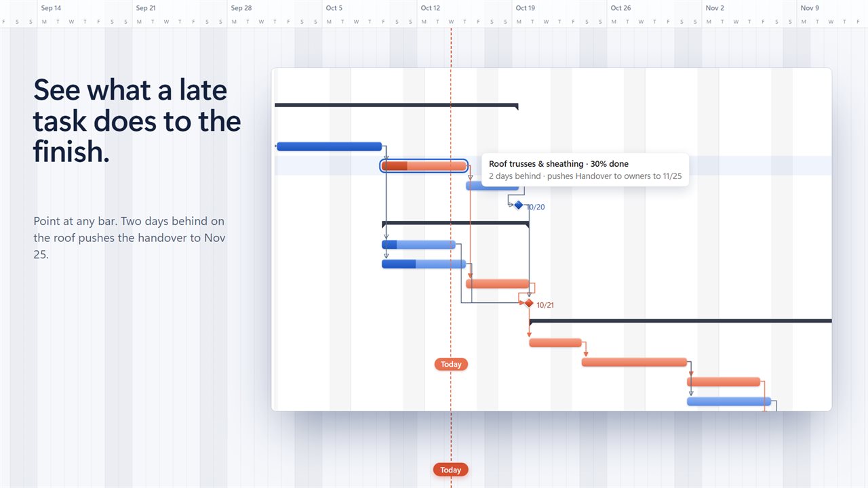Screen dimensions: 868x488
Task: Select the red bar following the longest red bar
Action: 724,382
